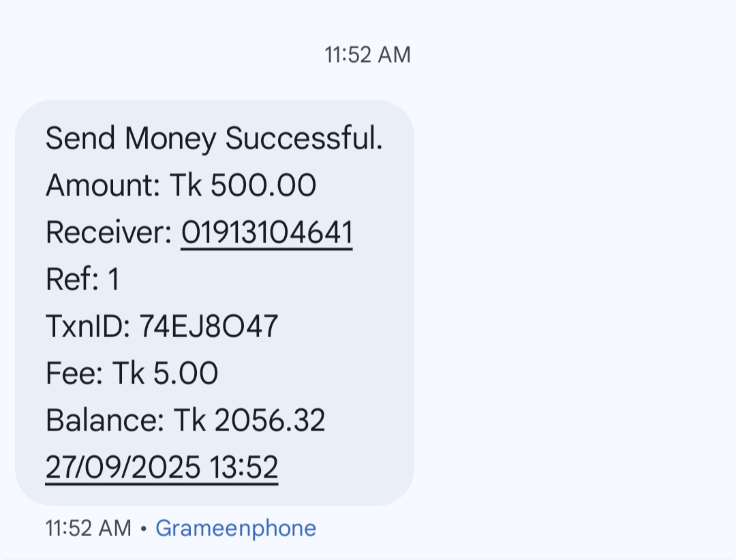Tap the word "Money" in first line

[x=170, y=139]
